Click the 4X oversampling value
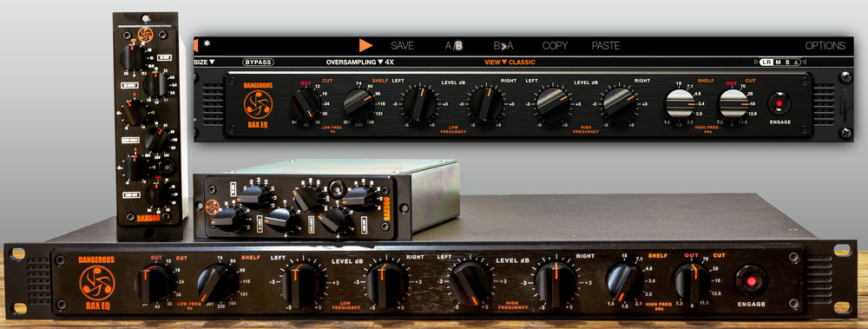The height and width of the screenshot is (329, 868). point(389,62)
